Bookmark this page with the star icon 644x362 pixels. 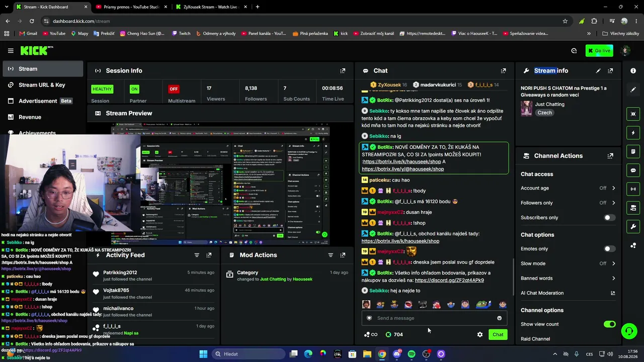[x=565, y=21]
